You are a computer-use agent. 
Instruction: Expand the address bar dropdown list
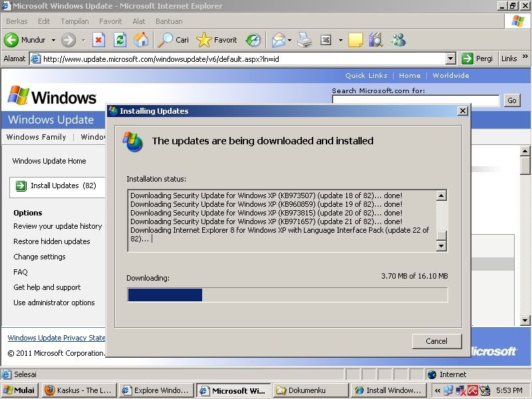coord(450,59)
